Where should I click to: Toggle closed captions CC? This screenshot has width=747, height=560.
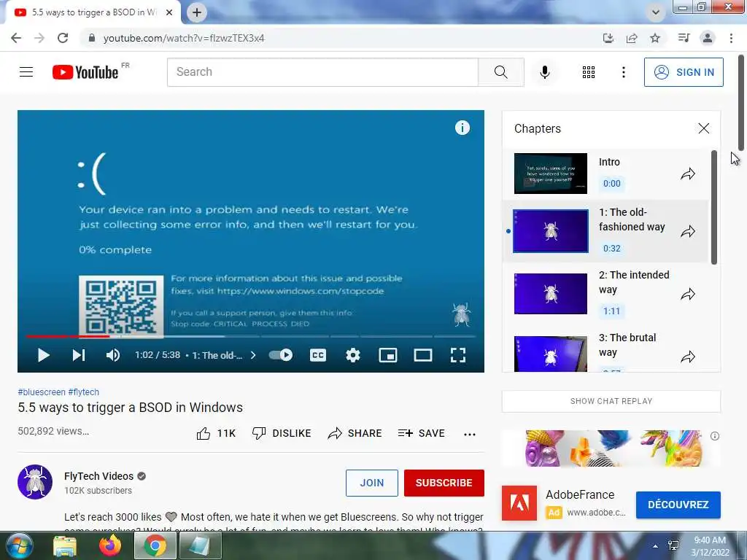pos(318,355)
